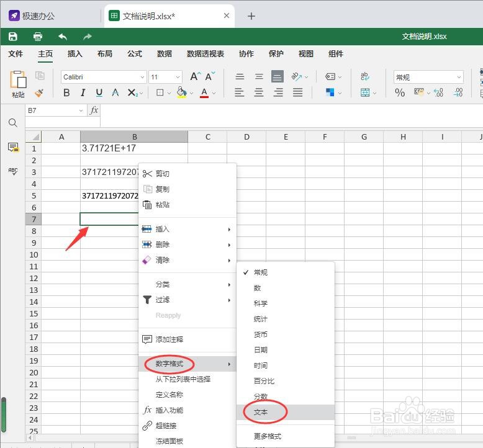The image size is (483, 448).
Task: Toggle Underline formatting
Action: tap(99, 92)
